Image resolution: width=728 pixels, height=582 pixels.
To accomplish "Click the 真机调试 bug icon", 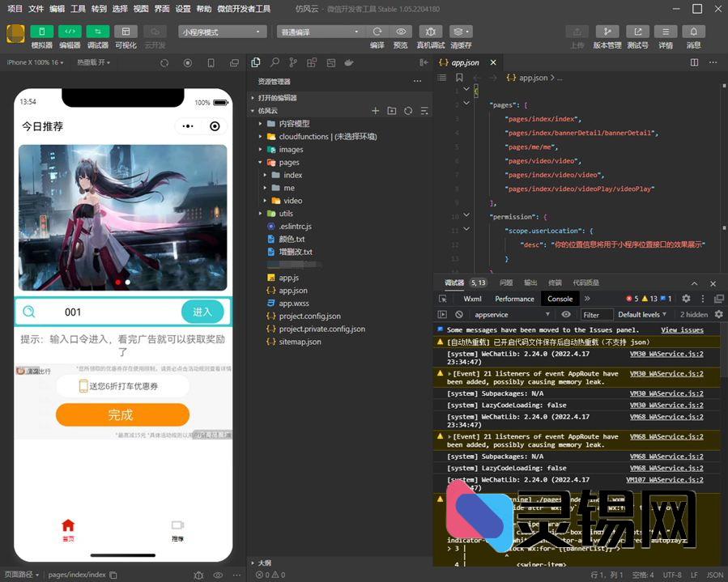I will click(430, 32).
